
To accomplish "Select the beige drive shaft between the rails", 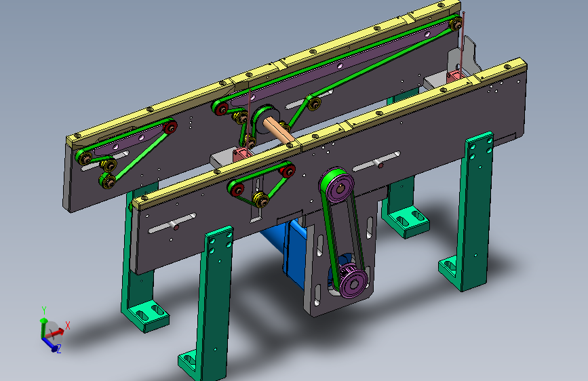I will [x=280, y=130].
